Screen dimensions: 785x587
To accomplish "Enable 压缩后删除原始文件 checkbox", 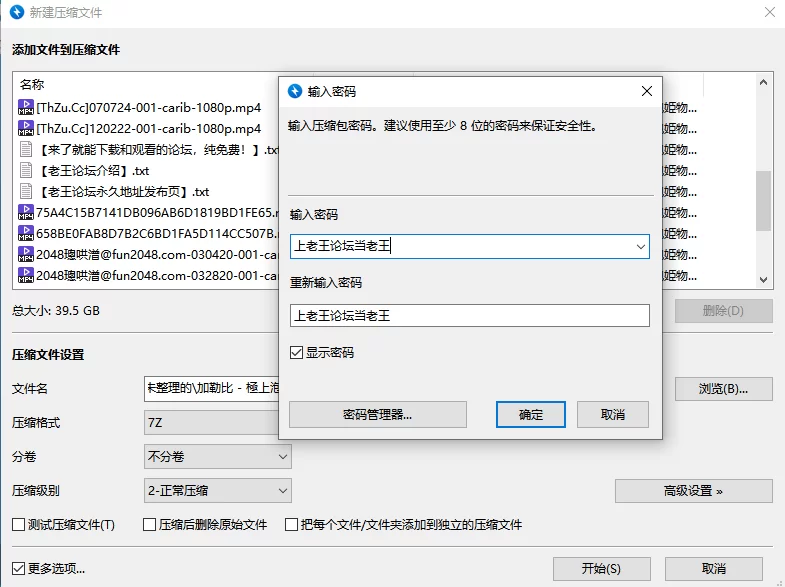I will click(x=149, y=524).
